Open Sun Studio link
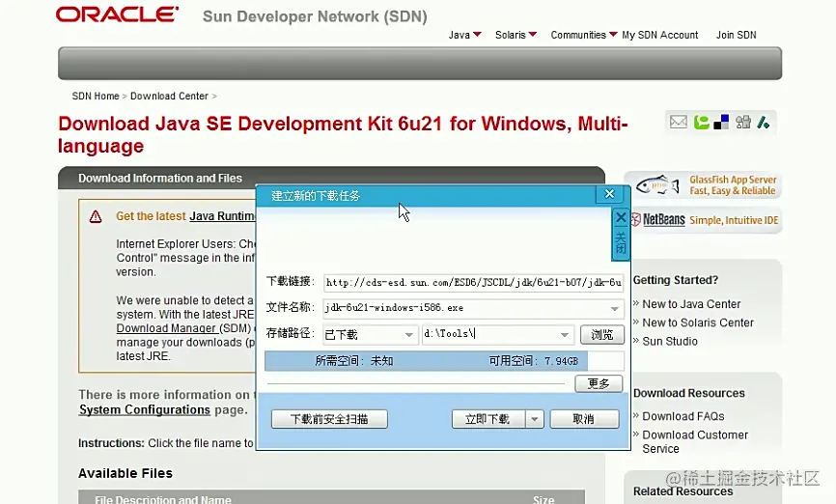Screen dimensions: 836x504 coord(670,342)
